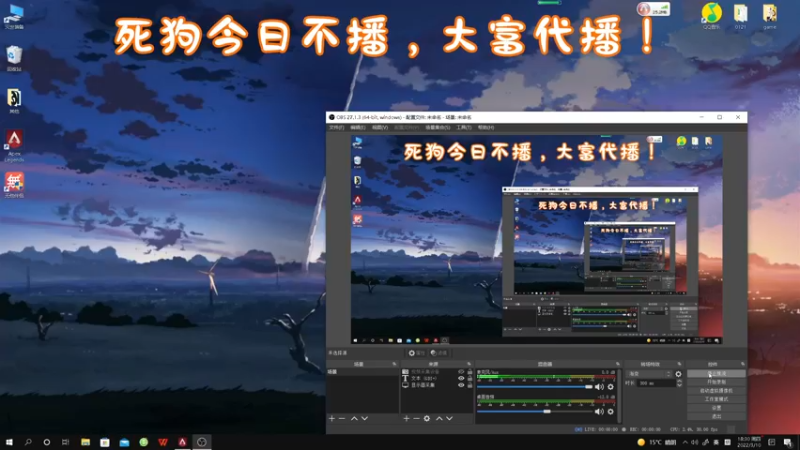Screen dimensions: 800x450
Task: Open the transition type dropdown
Action: (x=649, y=374)
